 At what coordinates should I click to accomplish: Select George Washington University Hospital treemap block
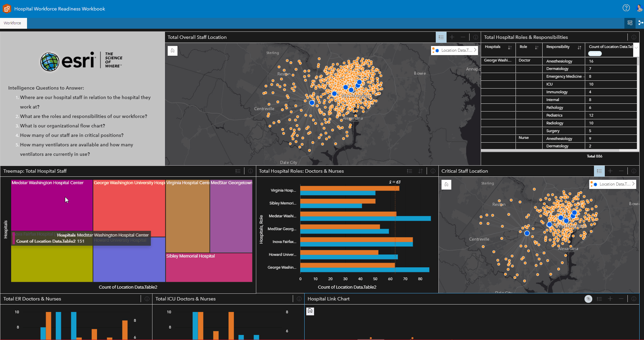click(x=129, y=208)
